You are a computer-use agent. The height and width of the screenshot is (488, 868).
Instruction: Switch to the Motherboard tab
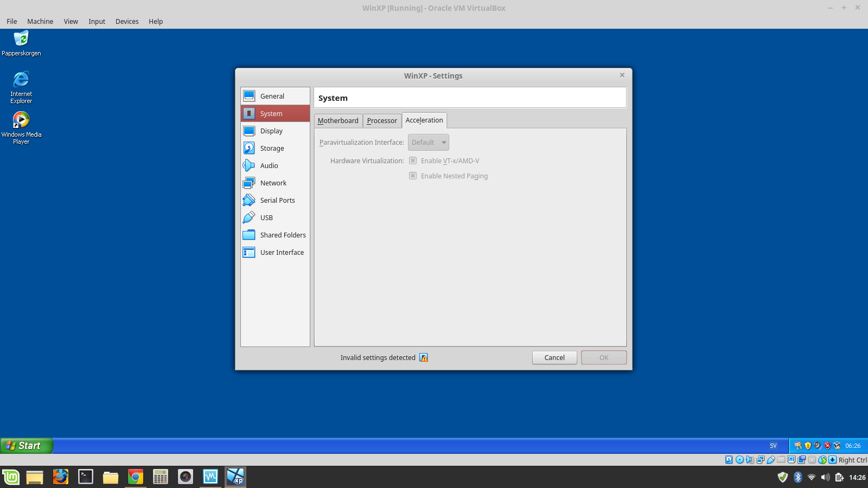click(x=338, y=120)
